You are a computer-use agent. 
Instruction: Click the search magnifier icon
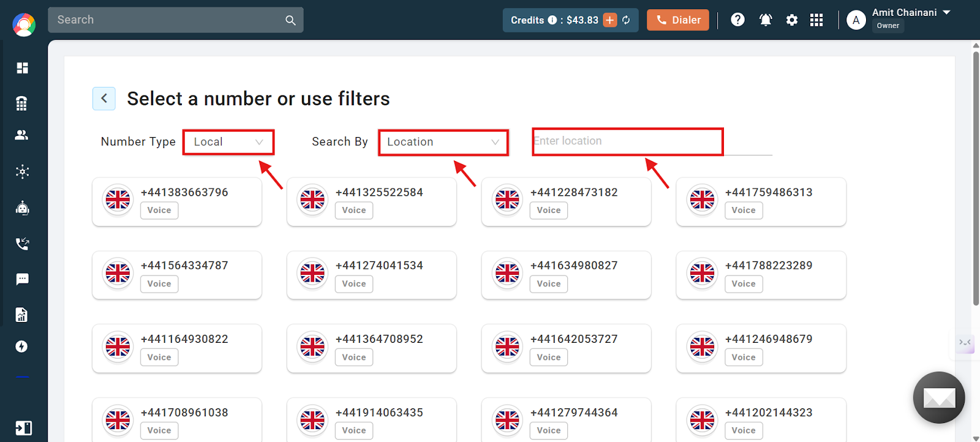[290, 20]
